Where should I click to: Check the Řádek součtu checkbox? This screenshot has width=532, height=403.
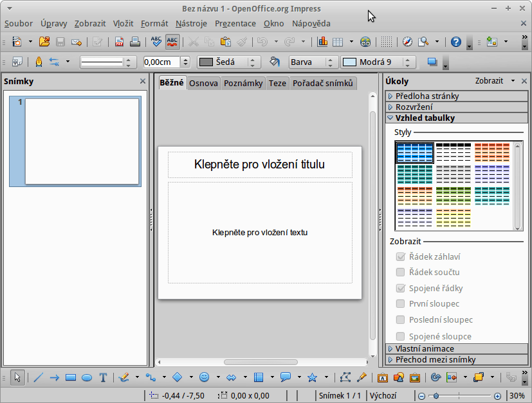(400, 272)
